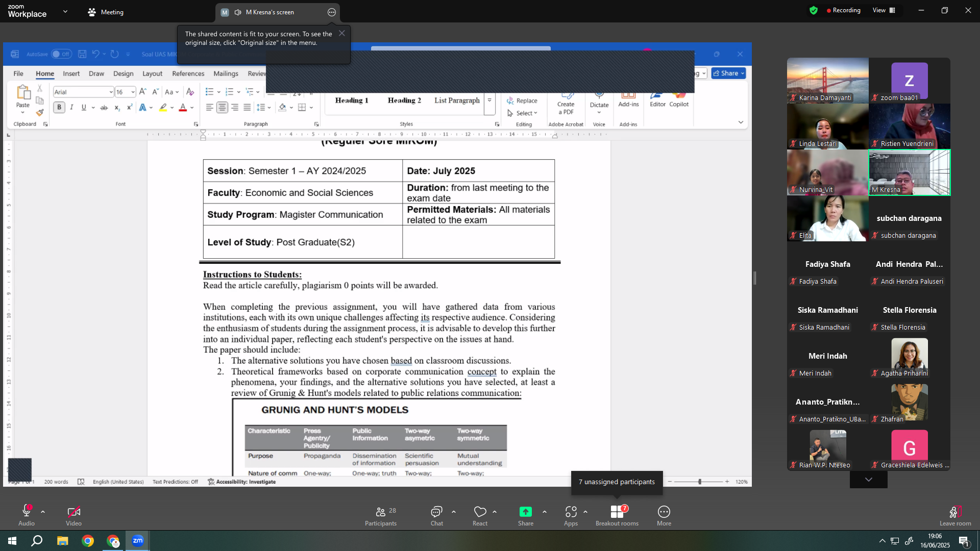Viewport: 980px width, 551px height.
Task: Open the Paste options arrow
Action: click(23, 113)
